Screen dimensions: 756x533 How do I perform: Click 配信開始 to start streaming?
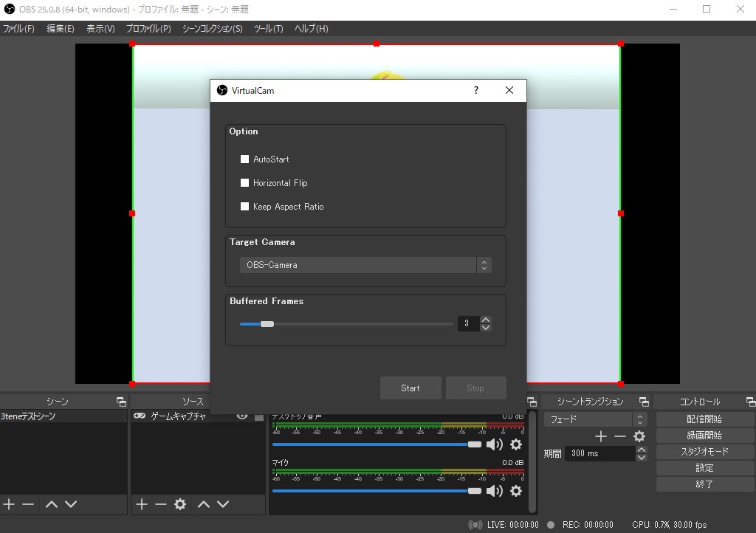click(x=704, y=419)
